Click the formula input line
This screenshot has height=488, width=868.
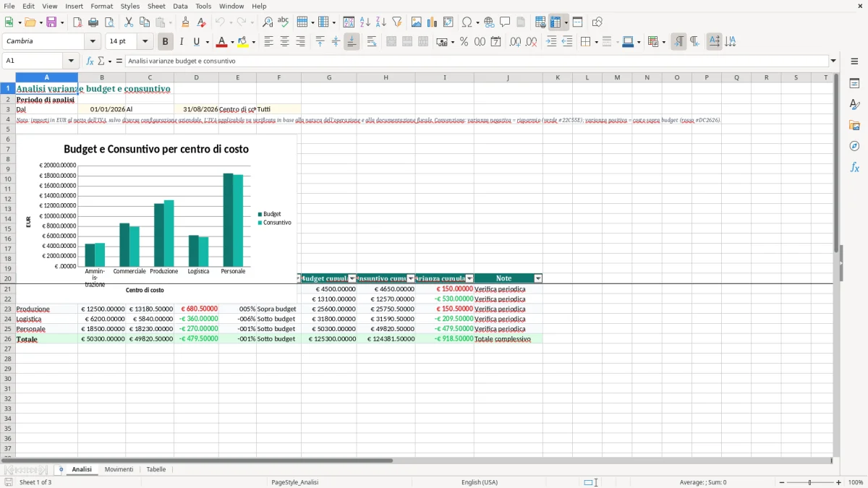tap(476, 61)
